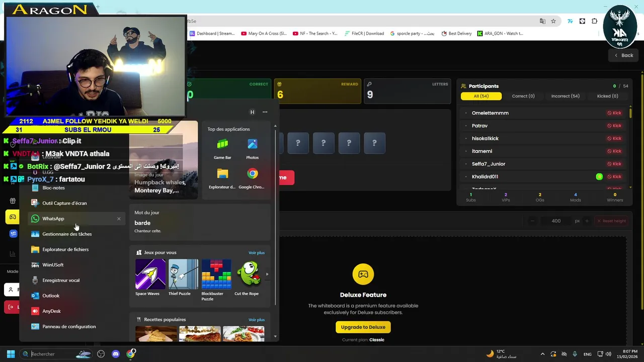Remove WhatsApp entry with its X button
The height and width of the screenshot is (362, 644).
(x=119, y=219)
